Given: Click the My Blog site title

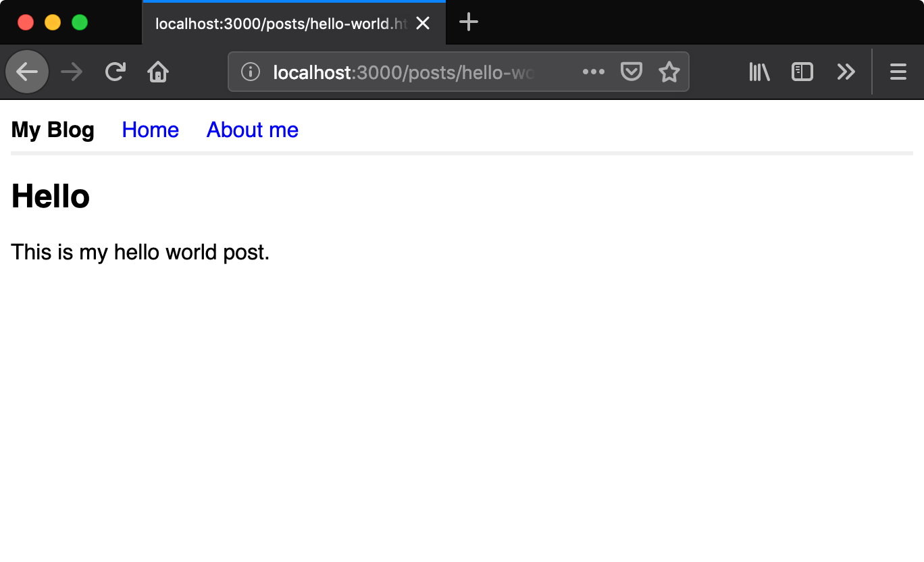Looking at the screenshot, I should pyautogui.click(x=53, y=130).
